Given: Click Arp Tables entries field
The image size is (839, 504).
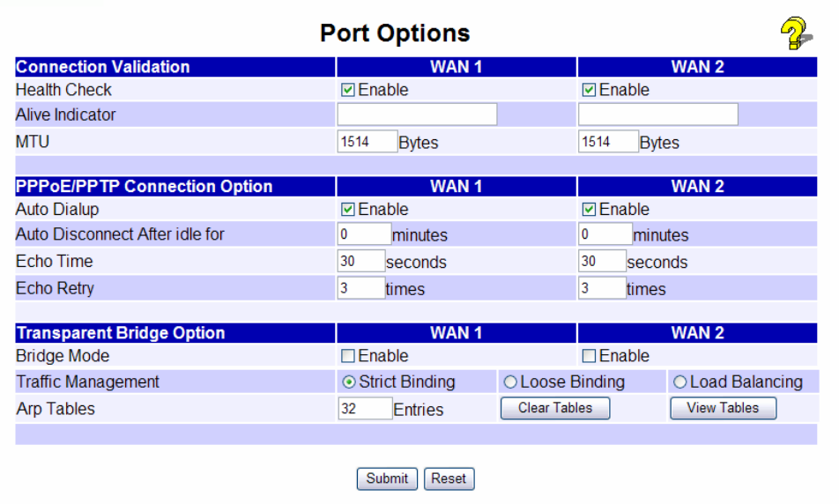Looking at the screenshot, I should coord(365,408).
